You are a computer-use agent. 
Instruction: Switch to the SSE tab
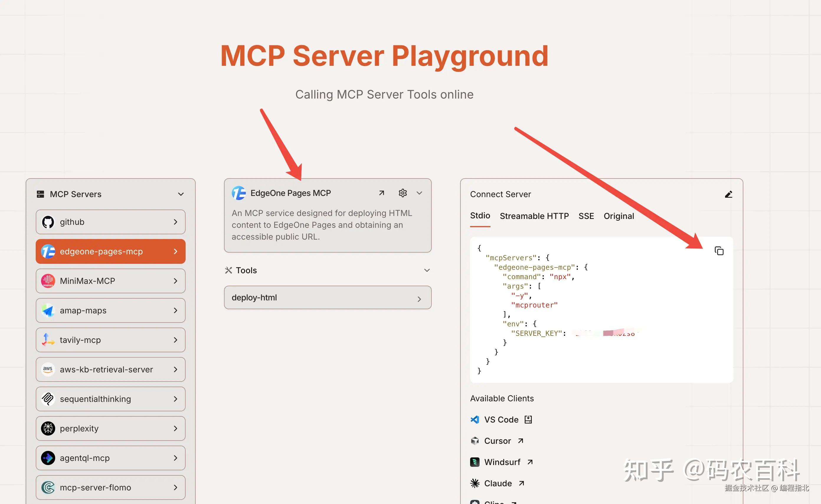click(586, 216)
